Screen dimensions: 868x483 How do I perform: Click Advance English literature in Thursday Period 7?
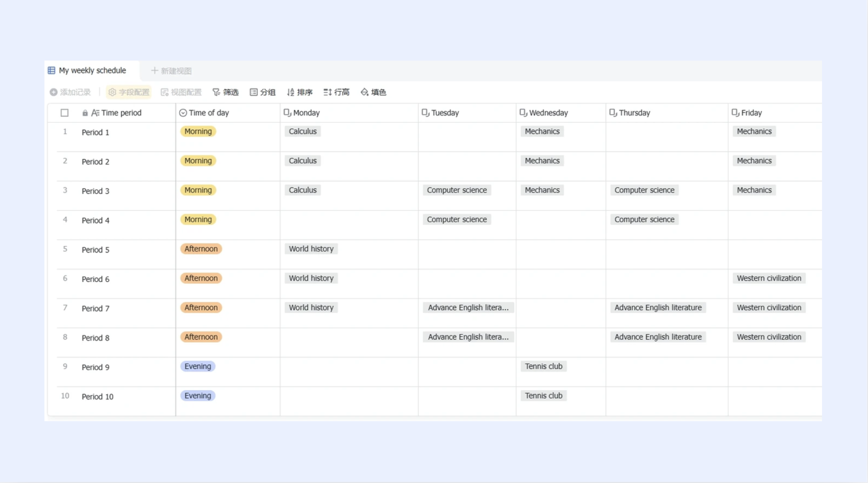(658, 308)
